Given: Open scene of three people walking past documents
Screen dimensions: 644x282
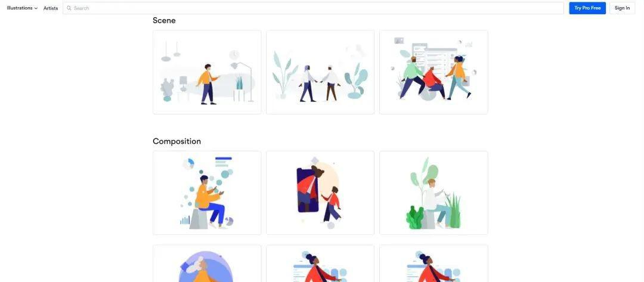Looking at the screenshot, I should (434, 72).
